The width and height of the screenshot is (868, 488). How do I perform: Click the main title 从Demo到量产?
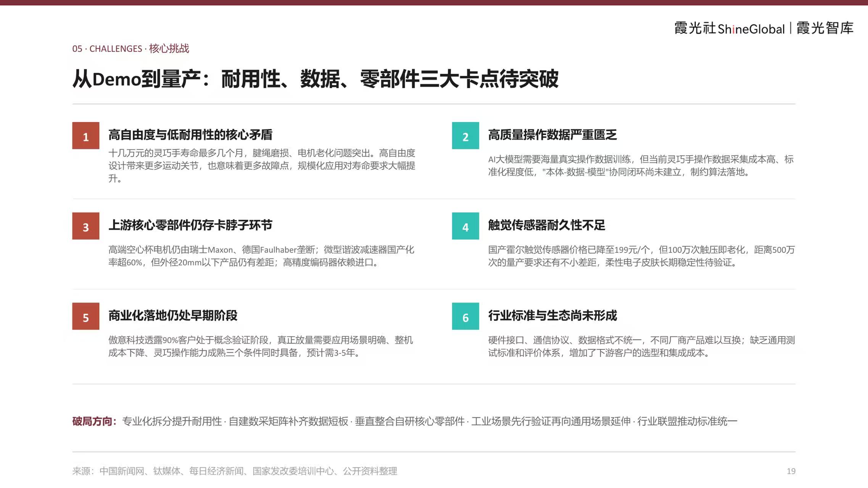tap(136, 79)
